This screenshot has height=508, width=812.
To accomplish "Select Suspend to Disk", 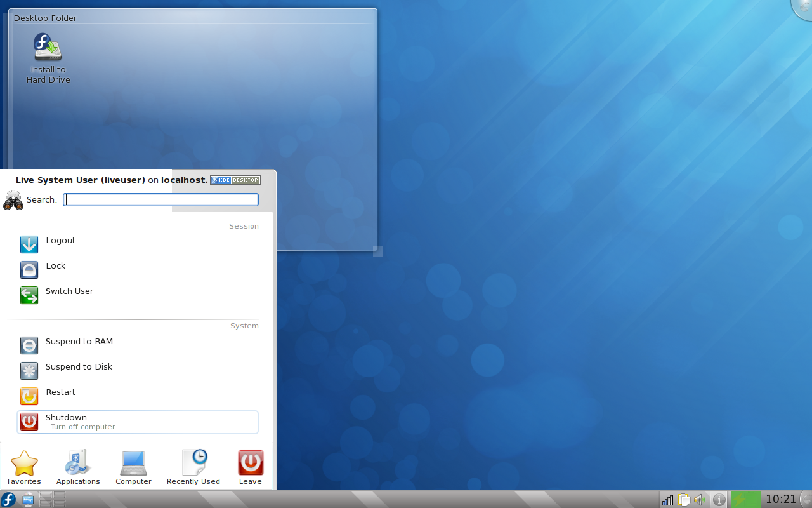I will (x=138, y=371).
